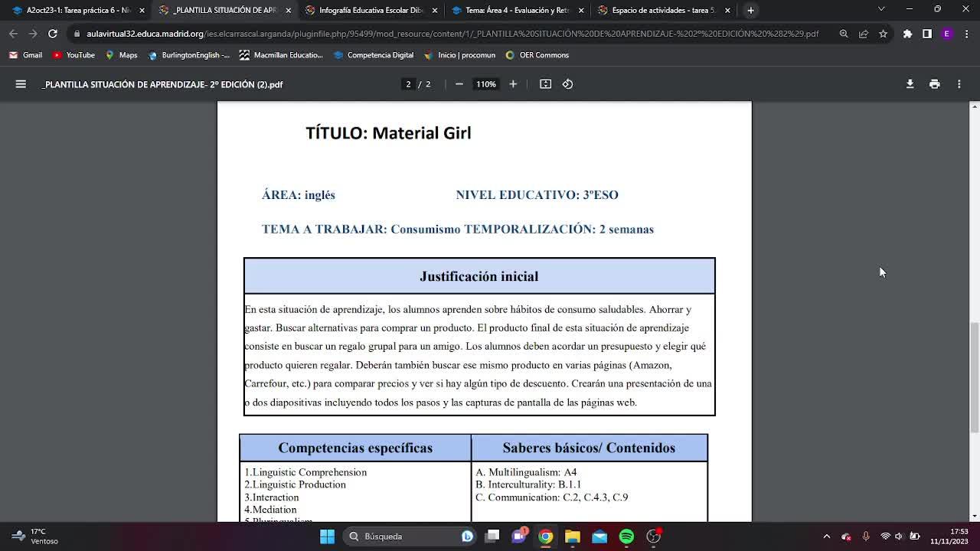Open Gmail bookmark
This screenshot has height=551, width=980.
coord(25,55)
